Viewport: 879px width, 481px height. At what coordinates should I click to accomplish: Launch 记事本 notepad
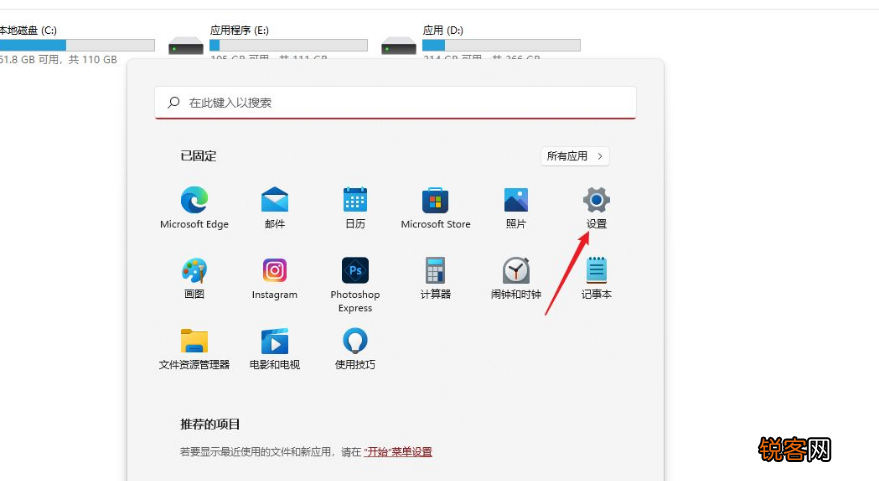[x=596, y=278]
